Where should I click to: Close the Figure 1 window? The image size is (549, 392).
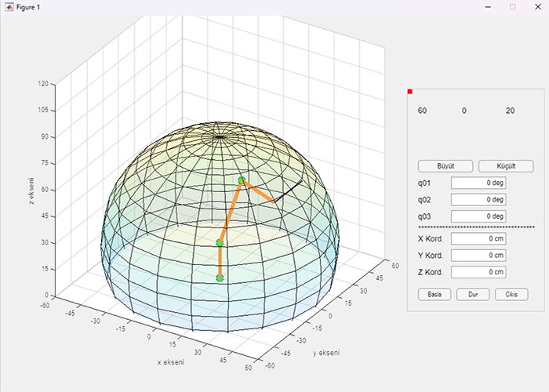(x=538, y=7)
